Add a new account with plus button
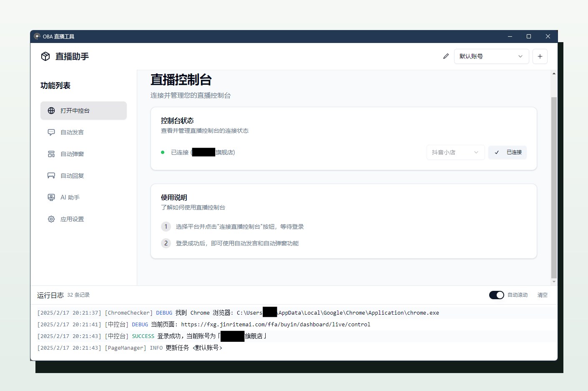588x391 pixels. [540, 56]
